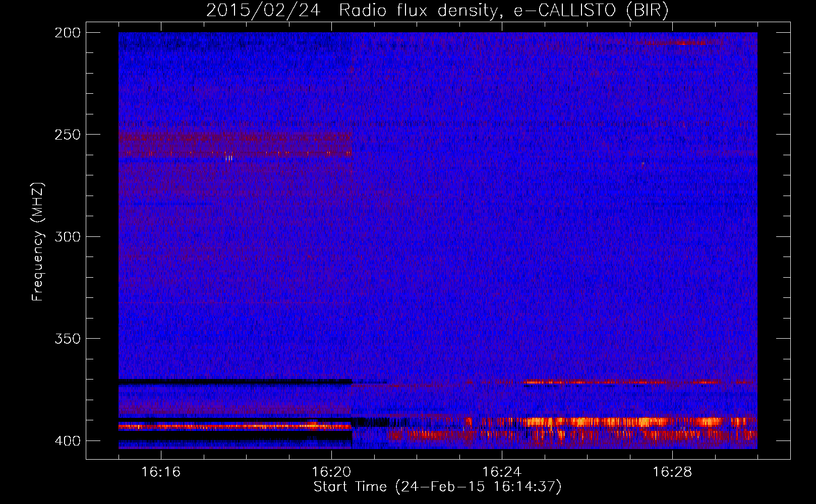Image resolution: width=816 pixels, height=504 pixels.
Task: Click the 16:24 time tick label
Action: pos(502,472)
